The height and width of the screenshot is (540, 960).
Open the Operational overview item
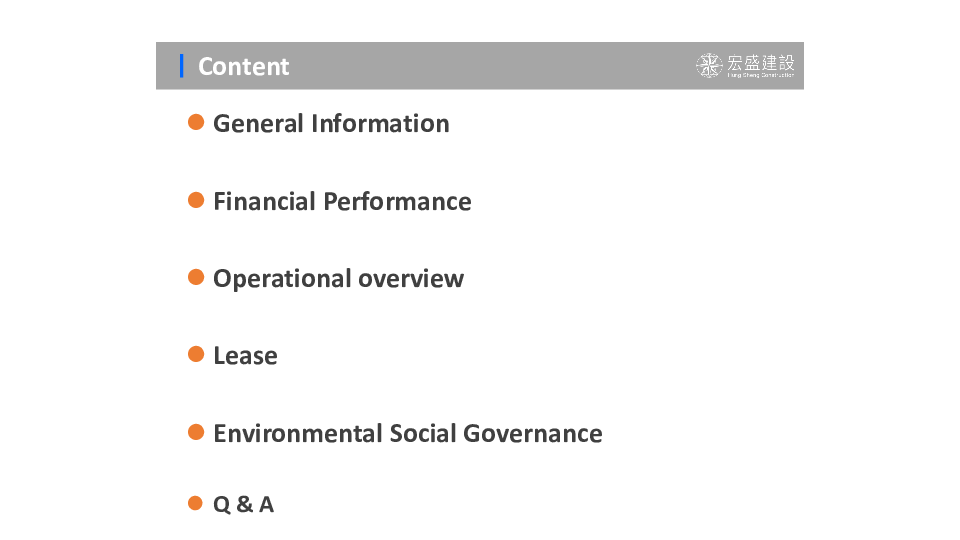click(339, 279)
